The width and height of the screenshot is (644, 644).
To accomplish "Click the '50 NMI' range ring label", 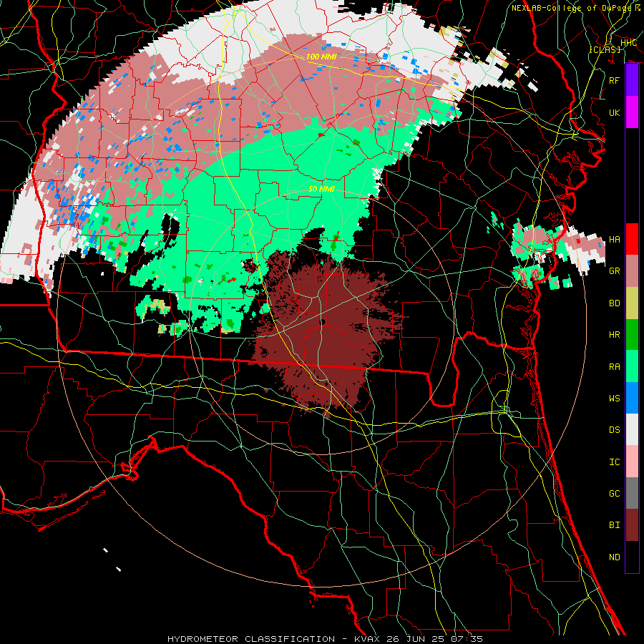I will (x=321, y=189).
